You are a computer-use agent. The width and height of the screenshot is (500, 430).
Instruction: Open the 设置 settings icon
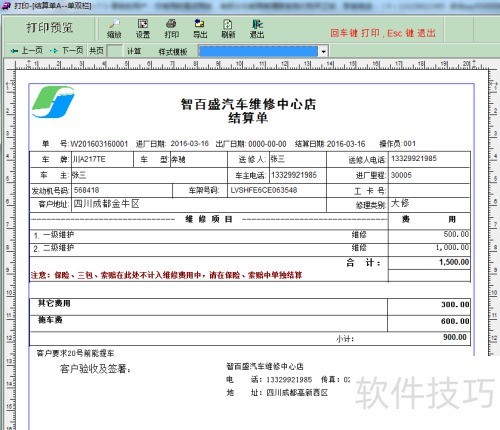coord(143,24)
